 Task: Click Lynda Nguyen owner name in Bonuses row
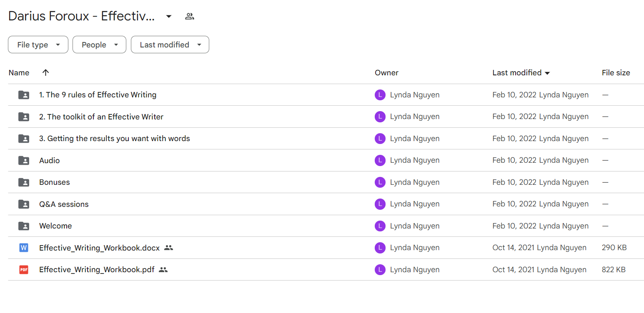click(x=415, y=182)
